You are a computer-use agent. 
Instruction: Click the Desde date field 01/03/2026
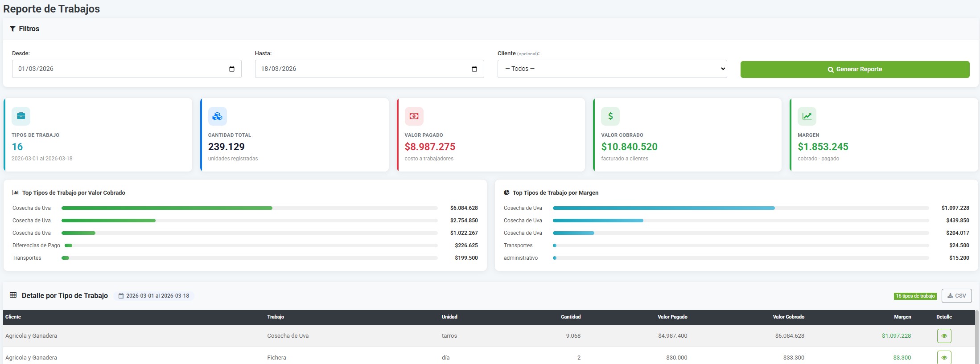(x=127, y=69)
